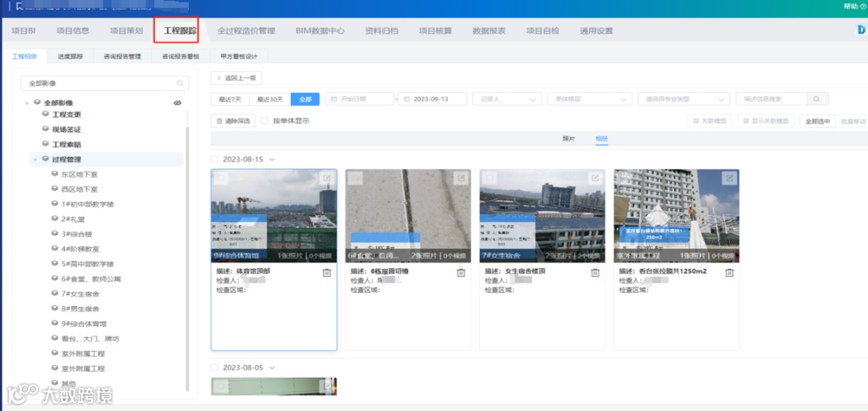Open the BIM数据中心 top tab

(320, 31)
